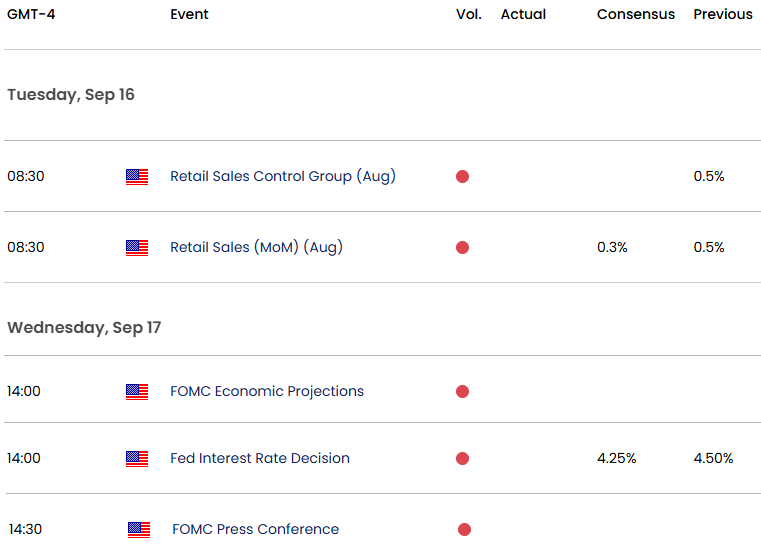This screenshot has width=761, height=547.
Task: Click red volatility dot for FOMC Press Conference
Action: pyautogui.click(x=464, y=530)
